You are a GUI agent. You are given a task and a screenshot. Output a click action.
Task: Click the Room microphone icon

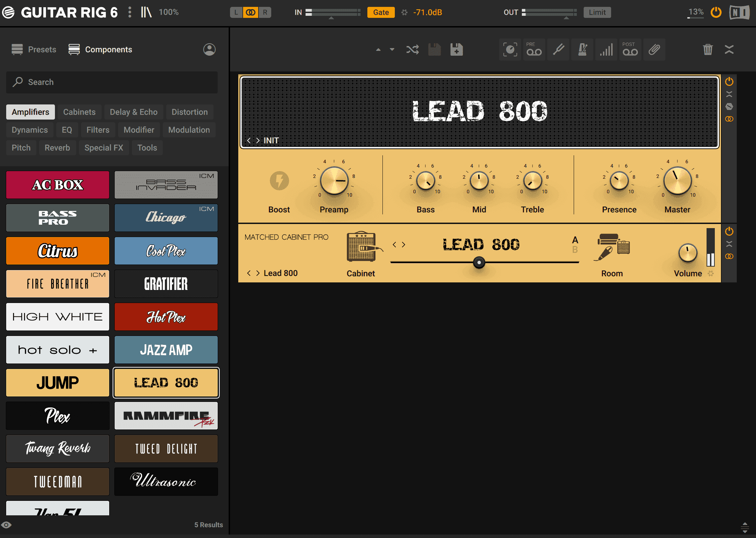[x=612, y=247]
